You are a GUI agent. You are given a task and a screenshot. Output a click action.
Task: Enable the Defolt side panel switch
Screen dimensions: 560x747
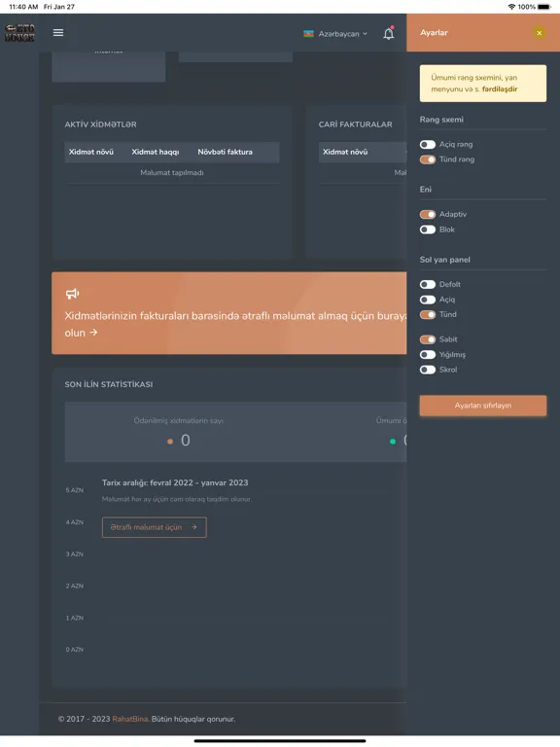click(428, 284)
